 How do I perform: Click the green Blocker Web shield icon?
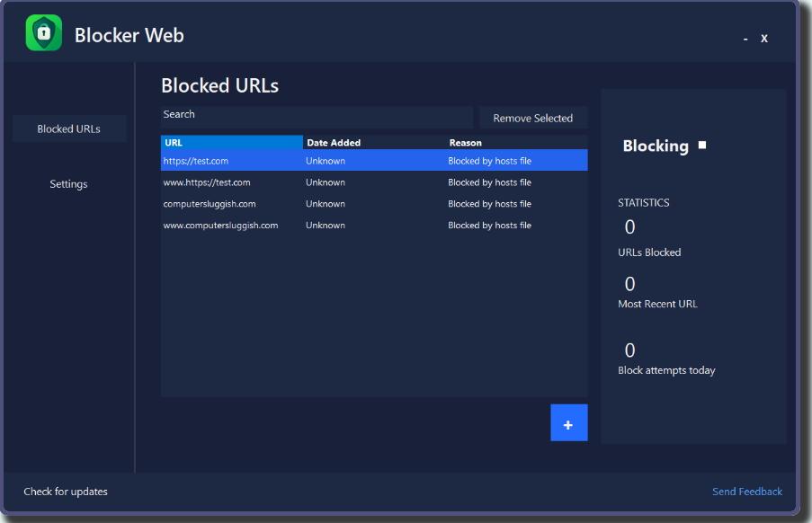point(42,33)
